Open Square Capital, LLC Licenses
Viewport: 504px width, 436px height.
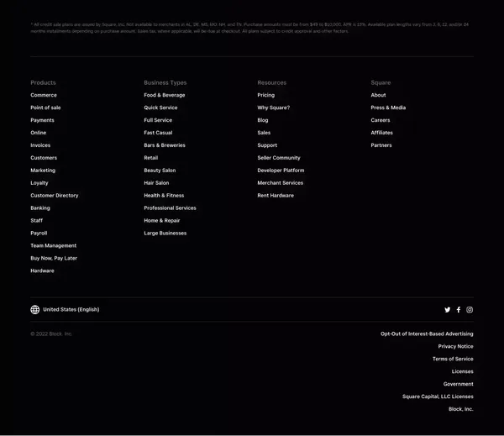[438, 397]
